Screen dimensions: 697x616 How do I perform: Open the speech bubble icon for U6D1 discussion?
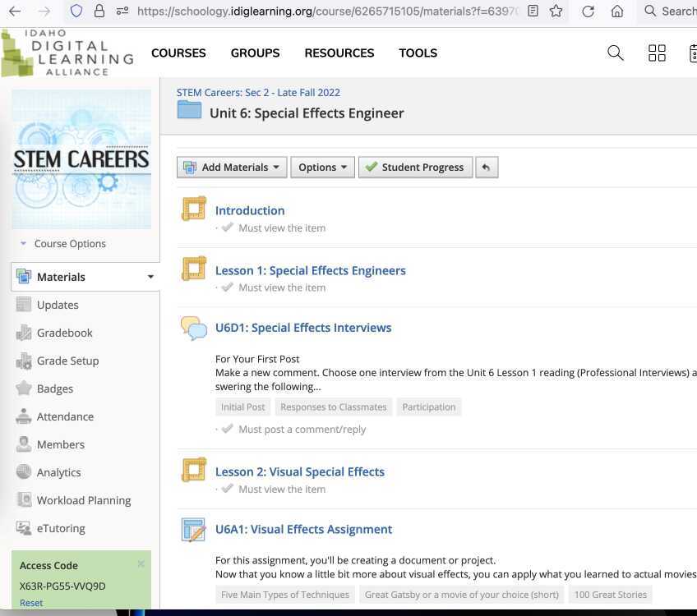tap(194, 328)
